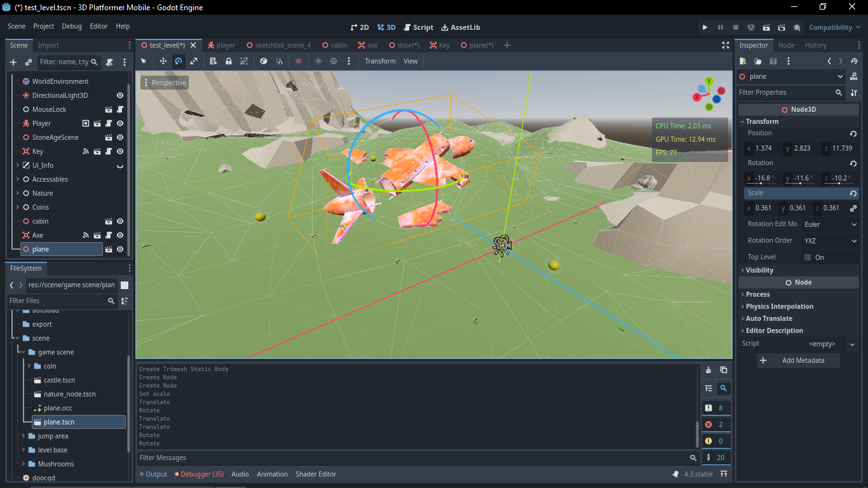This screenshot has width=868, height=488.
Task: Add a new child node with plus icon
Action: coord(13,62)
